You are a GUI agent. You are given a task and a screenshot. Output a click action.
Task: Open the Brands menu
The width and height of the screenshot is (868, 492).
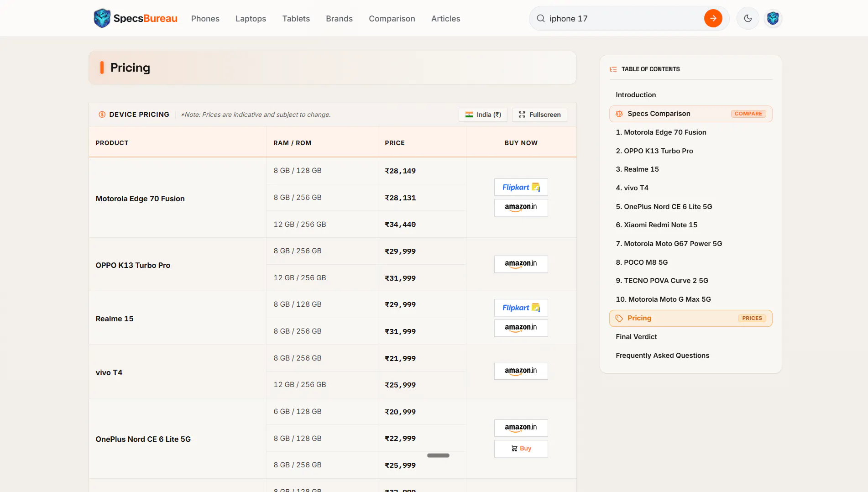click(339, 19)
